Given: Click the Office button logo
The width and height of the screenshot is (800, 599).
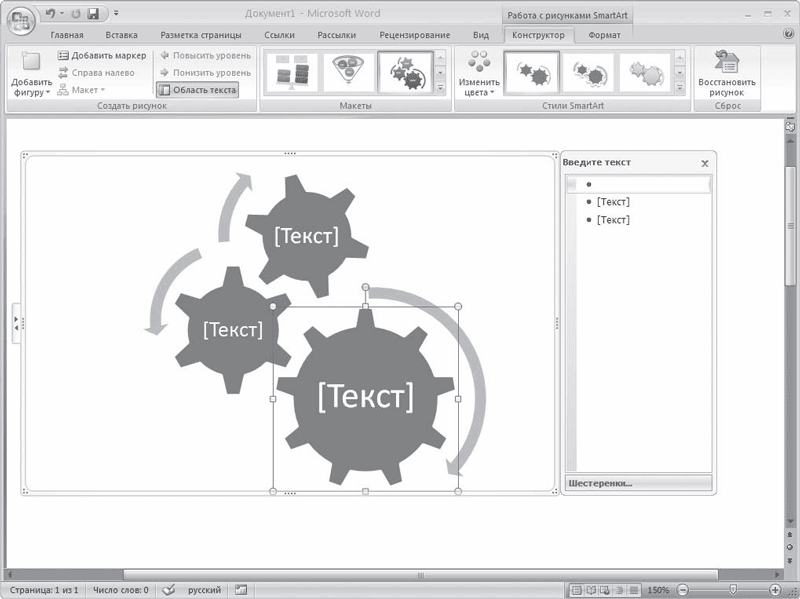Looking at the screenshot, I should pyautogui.click(x=21, y=21).
